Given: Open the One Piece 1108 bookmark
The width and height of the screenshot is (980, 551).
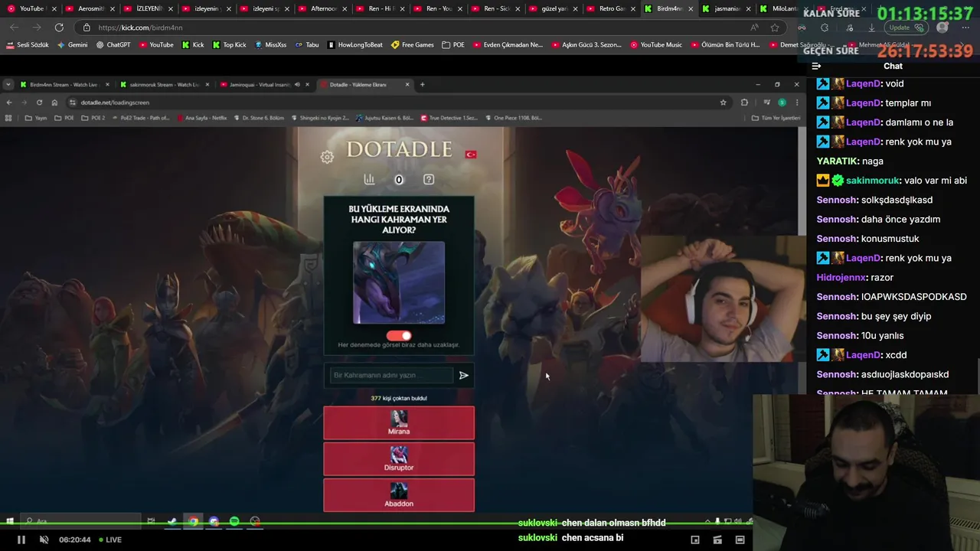Looking at the screenshot, I should (x=514, y=118).
